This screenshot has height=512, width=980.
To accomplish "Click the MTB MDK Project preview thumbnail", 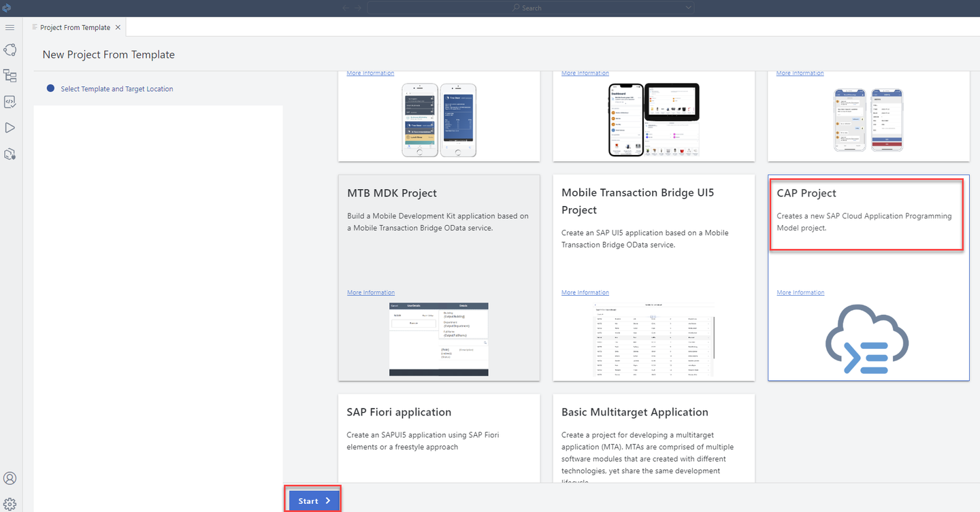I will pyautogui.click(x=439, y=339).
